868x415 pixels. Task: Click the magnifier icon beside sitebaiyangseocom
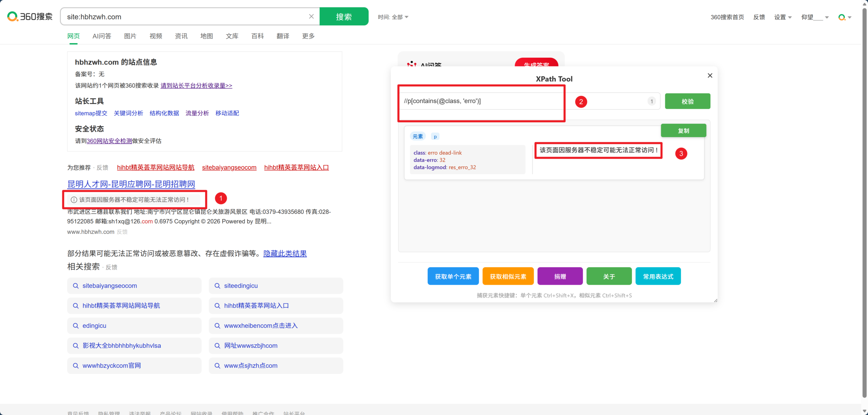76,286
